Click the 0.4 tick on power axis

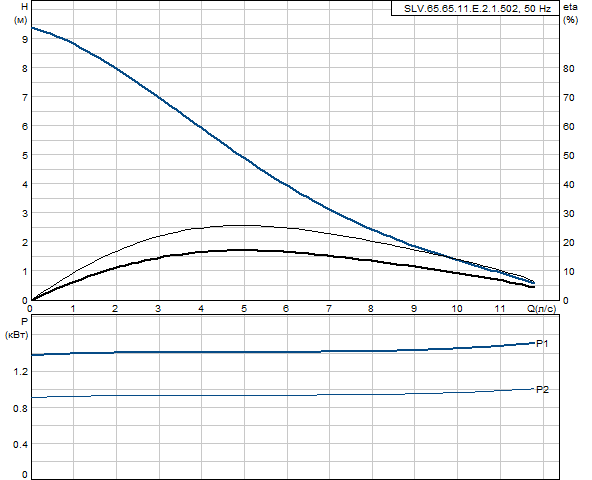tap(21, 445)
